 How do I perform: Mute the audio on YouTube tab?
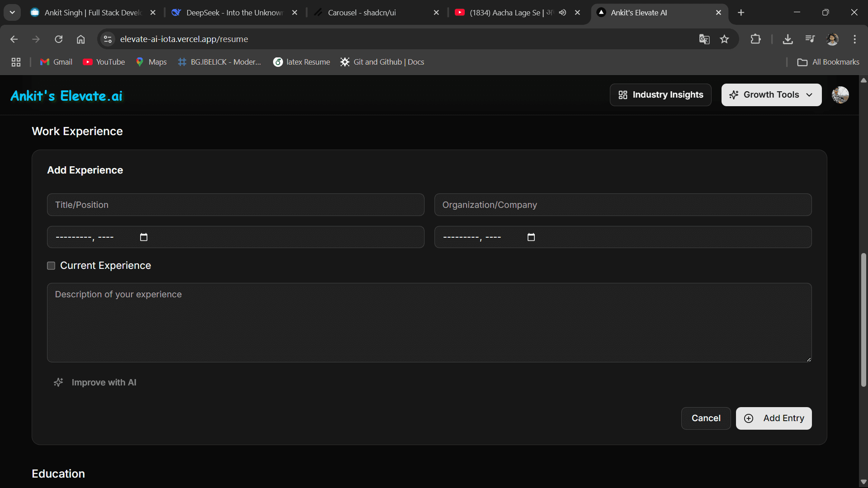(x=562, y=13)
